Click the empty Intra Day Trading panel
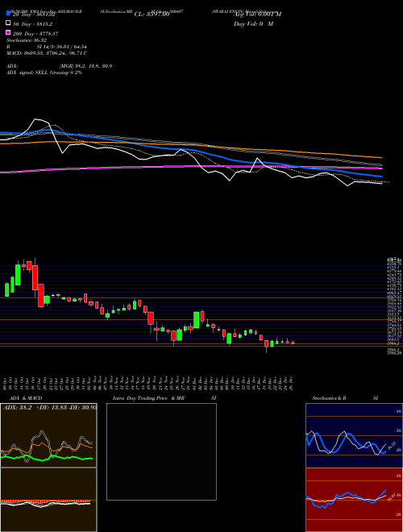 click(x=161, y=451)
